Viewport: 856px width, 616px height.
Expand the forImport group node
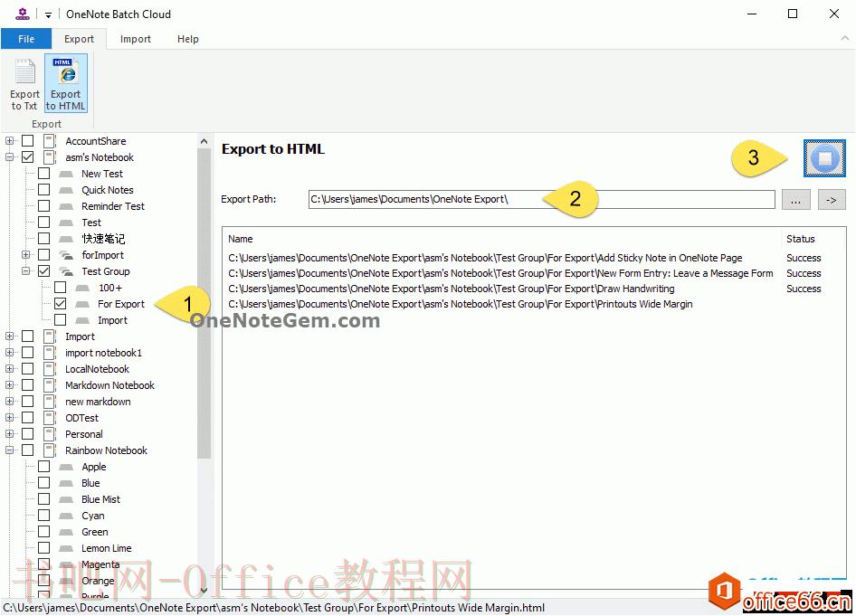[x=25, y=255]
